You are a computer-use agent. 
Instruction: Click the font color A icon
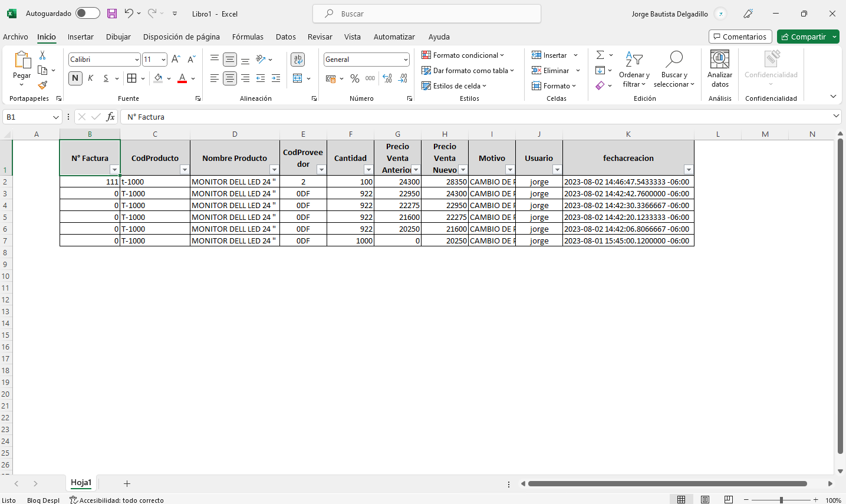(x=182, y=78)
